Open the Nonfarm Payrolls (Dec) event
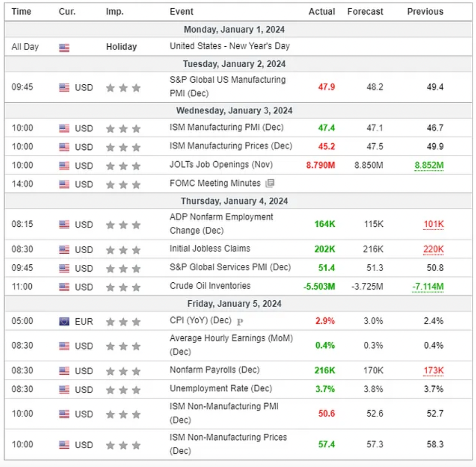The width and height of the screenshot is (476, 467). tap(215, 370)
